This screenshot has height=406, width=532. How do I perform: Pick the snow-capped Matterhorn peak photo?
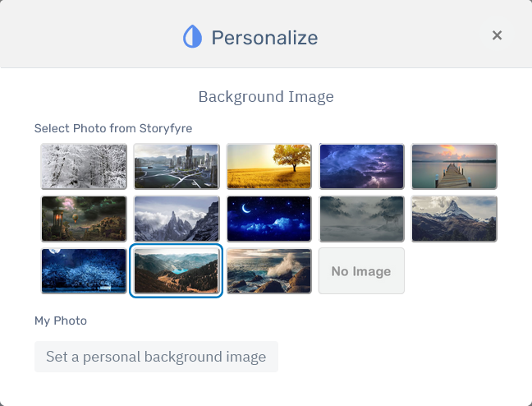pyautogui.click(x=454, y=219)
